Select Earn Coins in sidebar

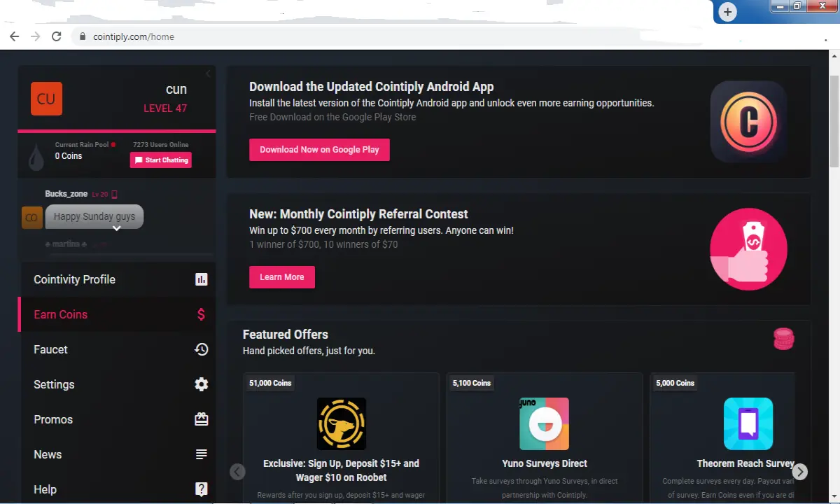coord(117,314)
